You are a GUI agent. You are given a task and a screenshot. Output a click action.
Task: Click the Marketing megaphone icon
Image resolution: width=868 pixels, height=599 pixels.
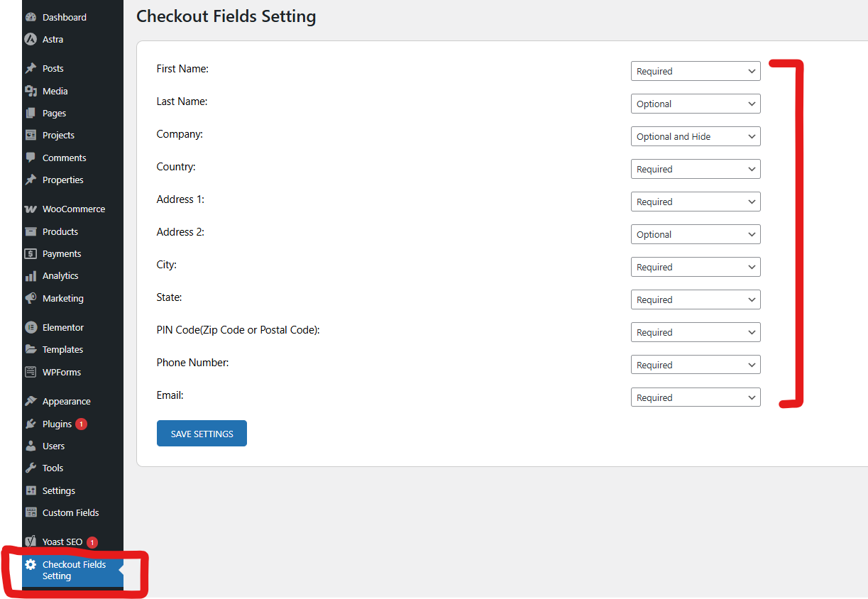(31, 298)
